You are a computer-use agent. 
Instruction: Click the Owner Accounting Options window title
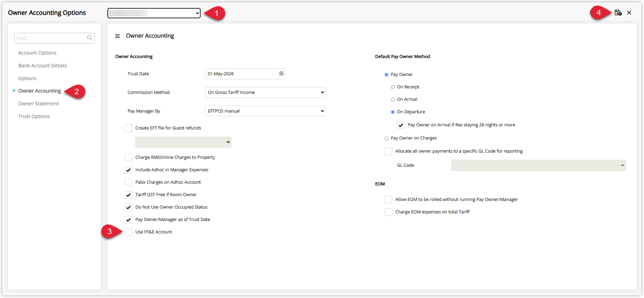[47, 13]
